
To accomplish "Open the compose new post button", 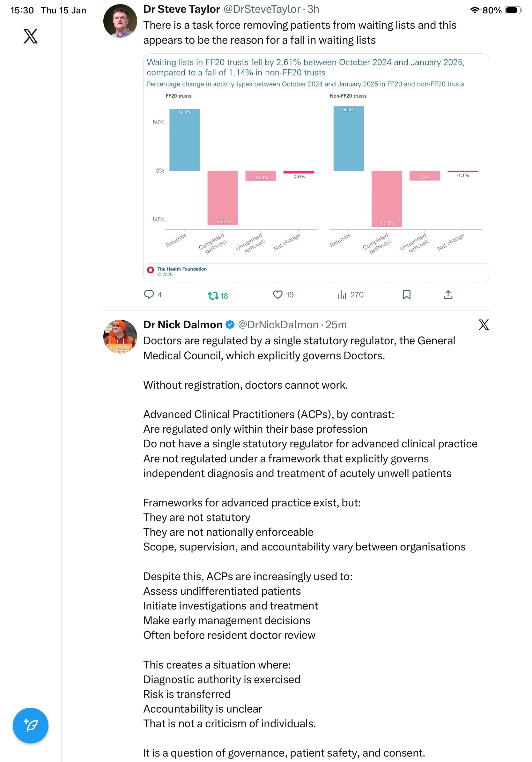I will (x=31, y=725).
